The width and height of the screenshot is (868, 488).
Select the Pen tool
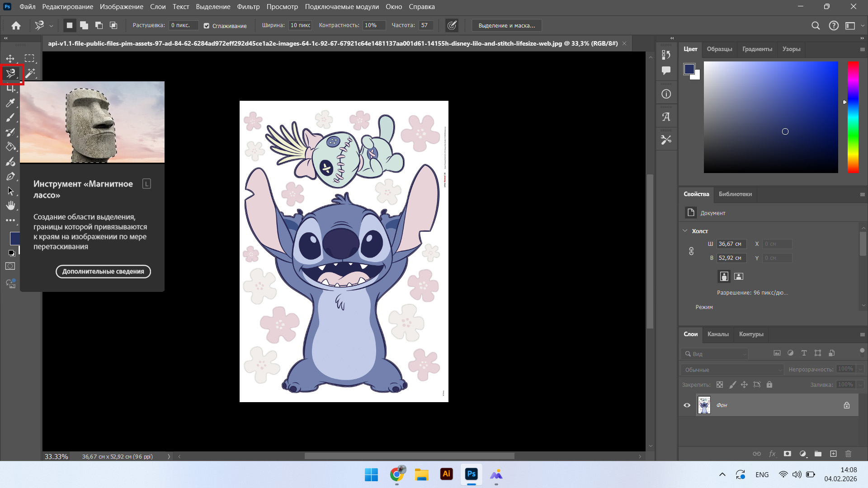10,176
